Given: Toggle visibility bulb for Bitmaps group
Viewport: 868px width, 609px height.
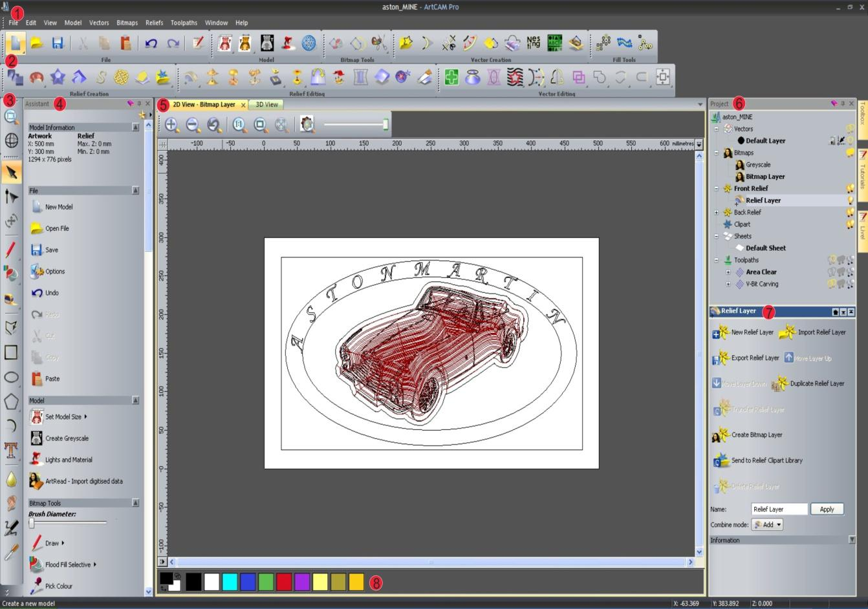Looking at the screenshot, I should point(851,153).
